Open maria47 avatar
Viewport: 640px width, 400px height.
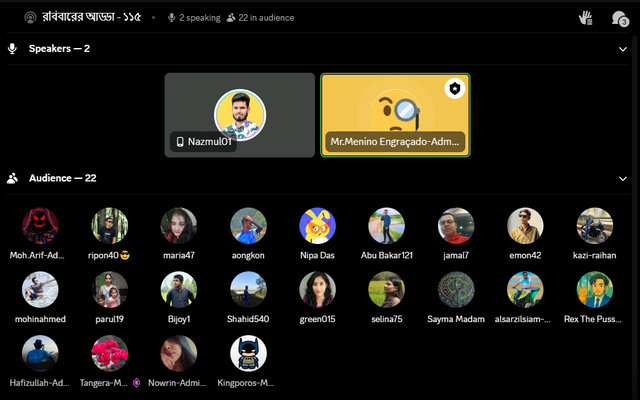coord(179,226)
